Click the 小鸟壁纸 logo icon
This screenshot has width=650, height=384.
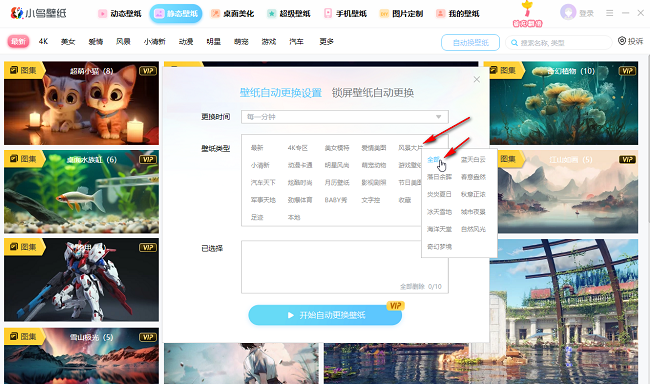tap(17, 13)
